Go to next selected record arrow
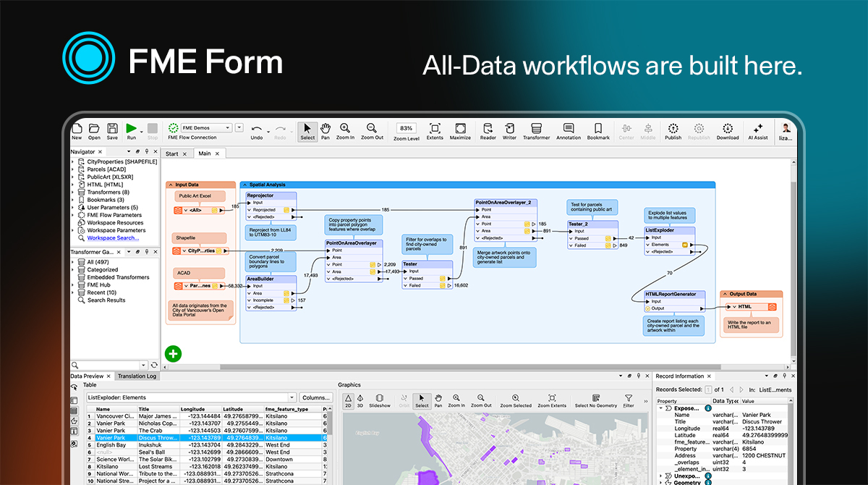Image resolution: width=868 pixels, height=485 pixels. 741,389
